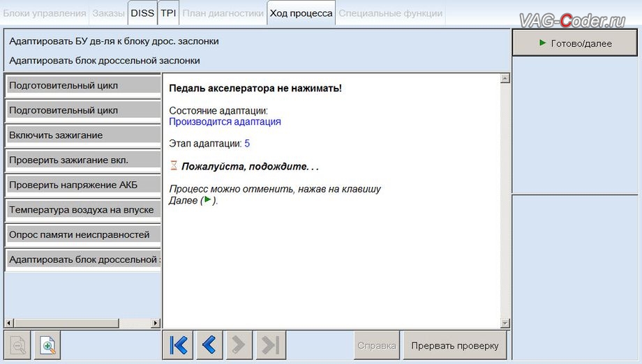
Task: Open the План диагностики tab
Action: (223, 13)
